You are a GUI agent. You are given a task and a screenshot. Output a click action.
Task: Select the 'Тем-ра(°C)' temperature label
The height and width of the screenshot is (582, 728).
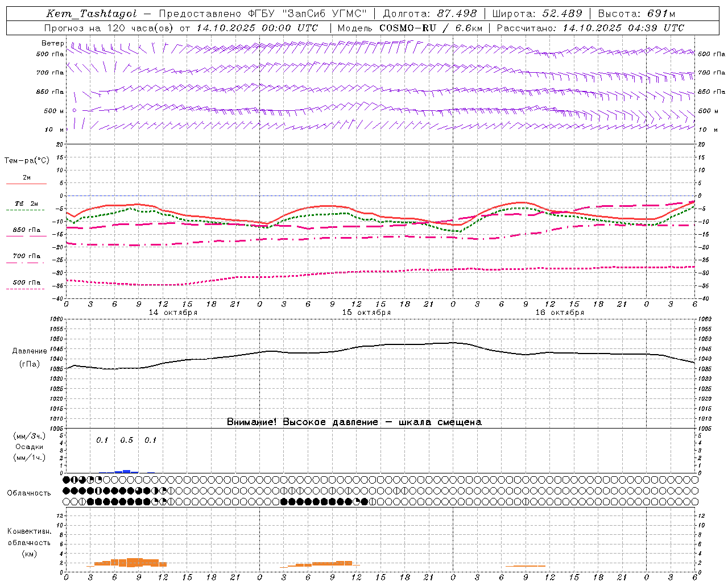tap(27, 161)
